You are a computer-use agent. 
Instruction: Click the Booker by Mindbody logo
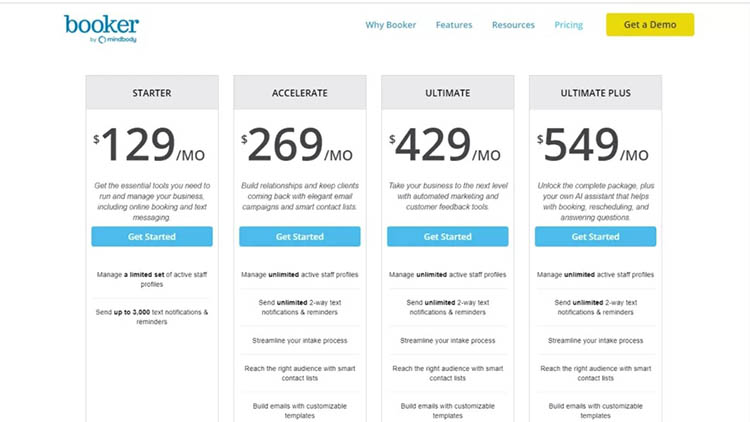[101, 29]
